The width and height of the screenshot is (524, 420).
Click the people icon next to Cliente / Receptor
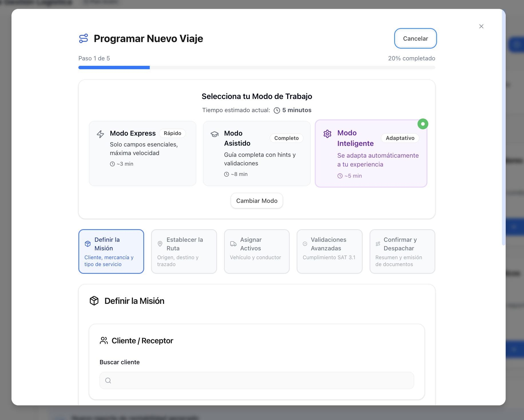(x=104, y=340)
